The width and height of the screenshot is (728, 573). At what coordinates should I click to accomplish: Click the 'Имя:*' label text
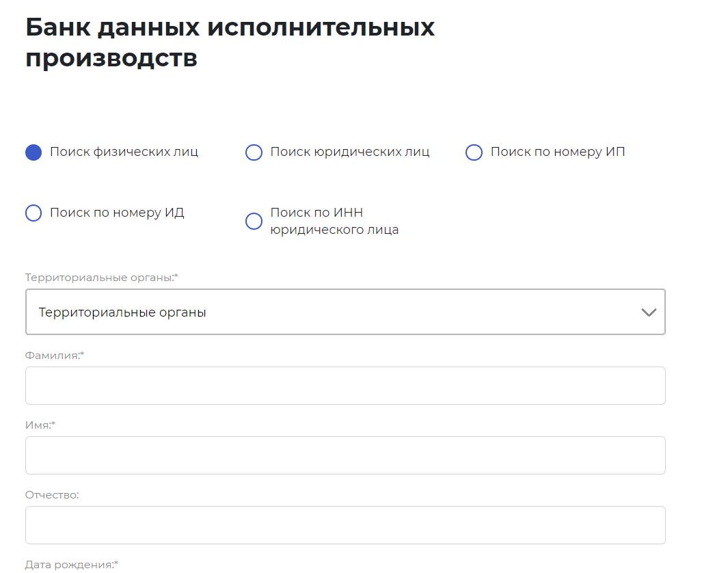point(40,425)
